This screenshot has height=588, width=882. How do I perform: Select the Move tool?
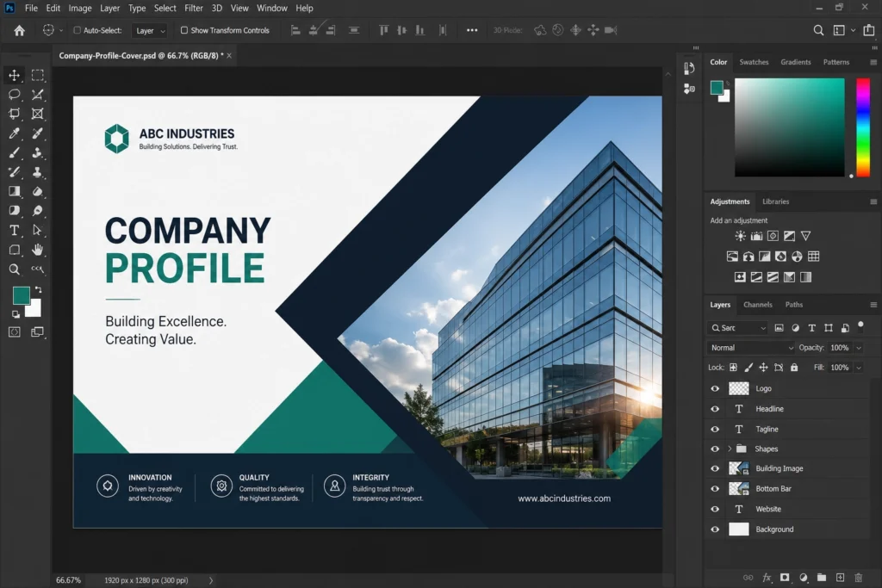pos(14,75)
